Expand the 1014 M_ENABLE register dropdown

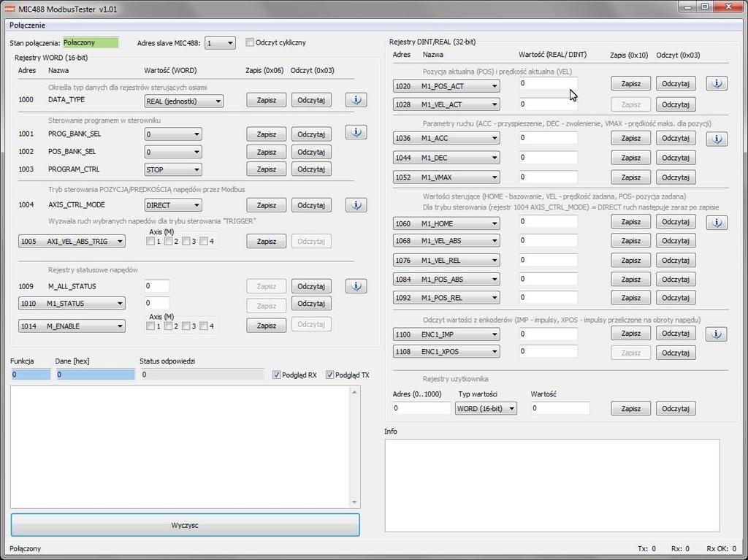tap(72, 326)
